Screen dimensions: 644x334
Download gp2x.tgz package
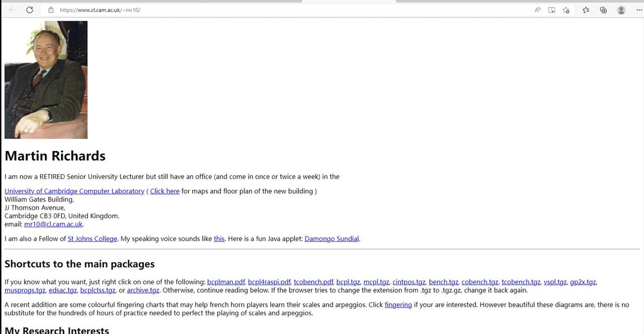click(x=583, y=282)
